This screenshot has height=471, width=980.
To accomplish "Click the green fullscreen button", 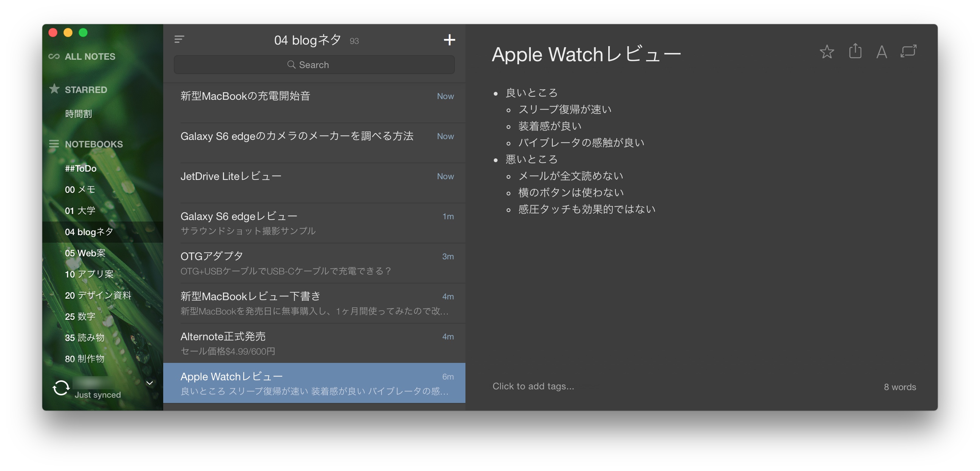I will point(83,33).
